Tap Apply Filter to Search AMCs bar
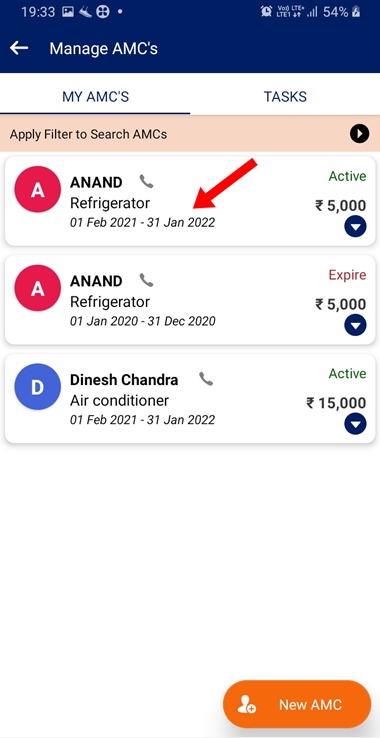 pyautogui.click(x=190, y=134)
